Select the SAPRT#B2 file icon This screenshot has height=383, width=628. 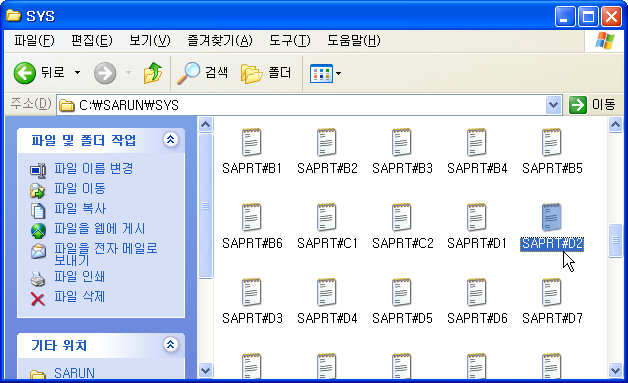coord(327,142)
